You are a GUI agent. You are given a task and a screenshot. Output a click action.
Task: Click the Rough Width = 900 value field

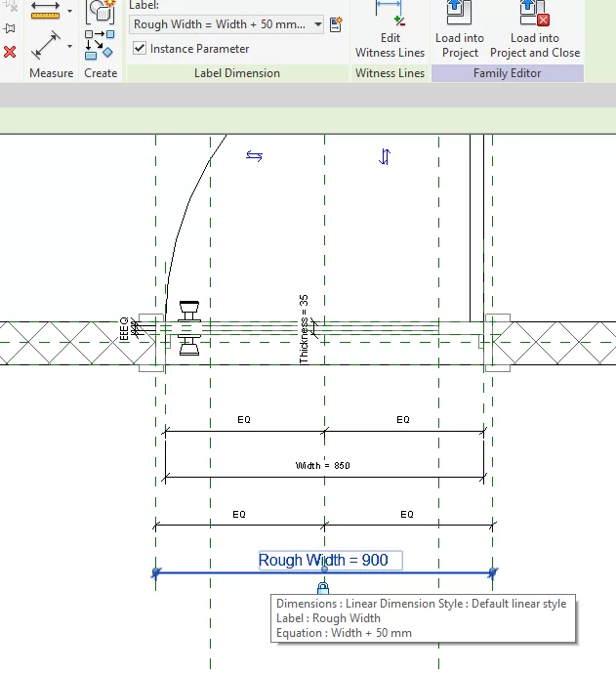[330, 561]
